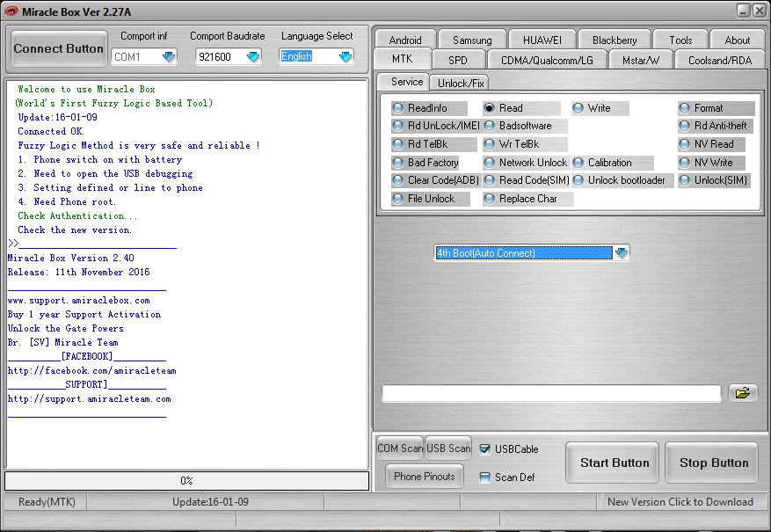Open the Tools tab
The width and height of the screenshot is (771, 532).
click(x=680, y=40)
